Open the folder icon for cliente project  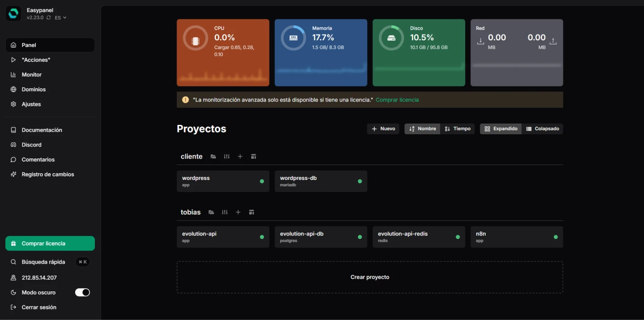[x=213, y=157]
